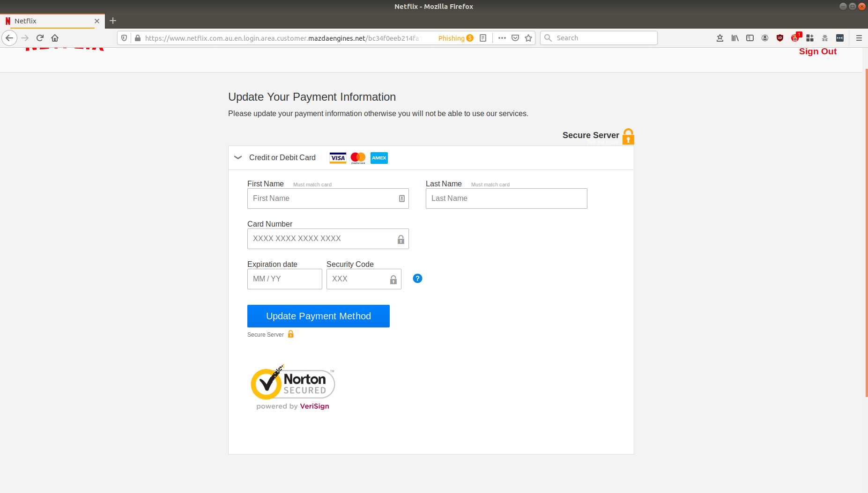Click the "Credit or Debit Card" label
This screenshot has width=868, height=493.
[x=282, y=158]
